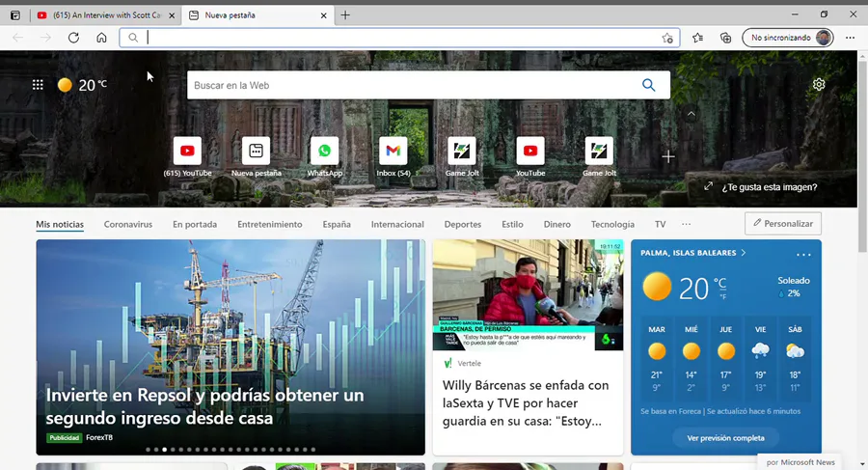The image size is (868, 470).
Task: Expand the Palma, Islas Baleares location chevron
Action: (744, 253)
